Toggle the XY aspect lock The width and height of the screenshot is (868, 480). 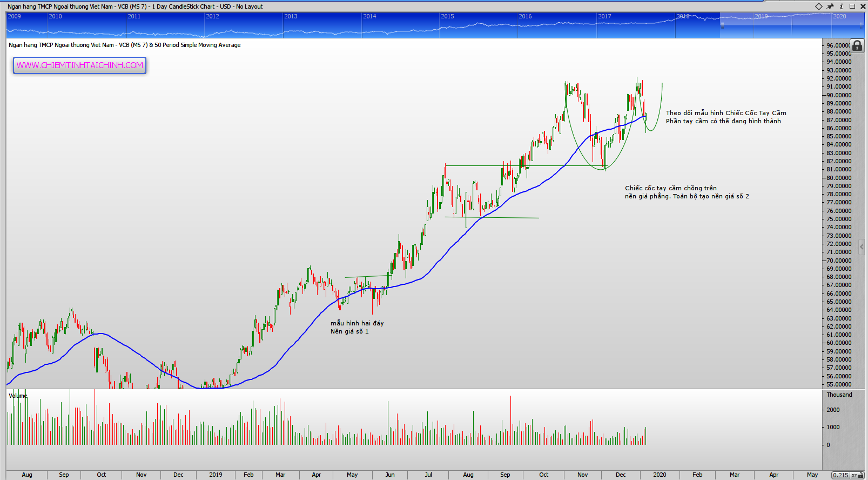(x=855, y=475)
